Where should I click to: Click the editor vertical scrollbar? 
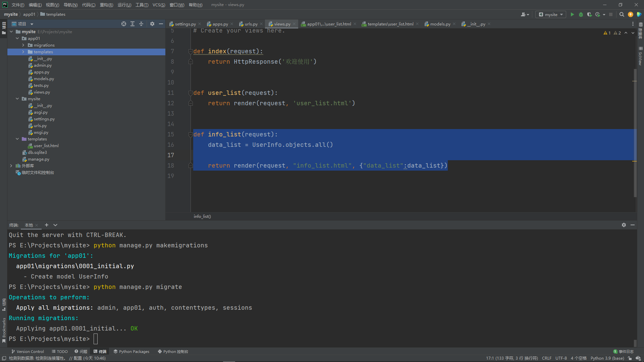point(635,133)
